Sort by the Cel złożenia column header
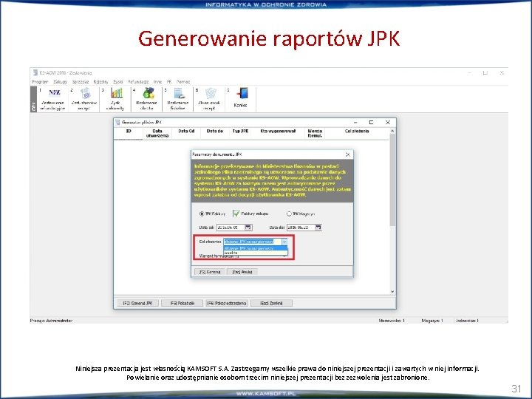This screenshot has width=532, height=399. pyautogui.click(x=357, y=133)
